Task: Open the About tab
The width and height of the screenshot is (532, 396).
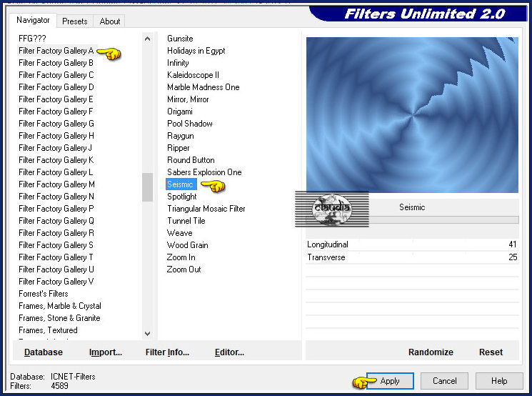Action: point(109,21)
